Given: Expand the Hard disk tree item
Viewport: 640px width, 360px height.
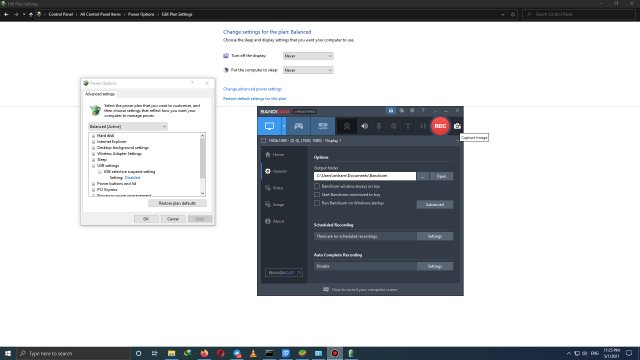Looking at the screenshot, I should click(x=93, y=136).
